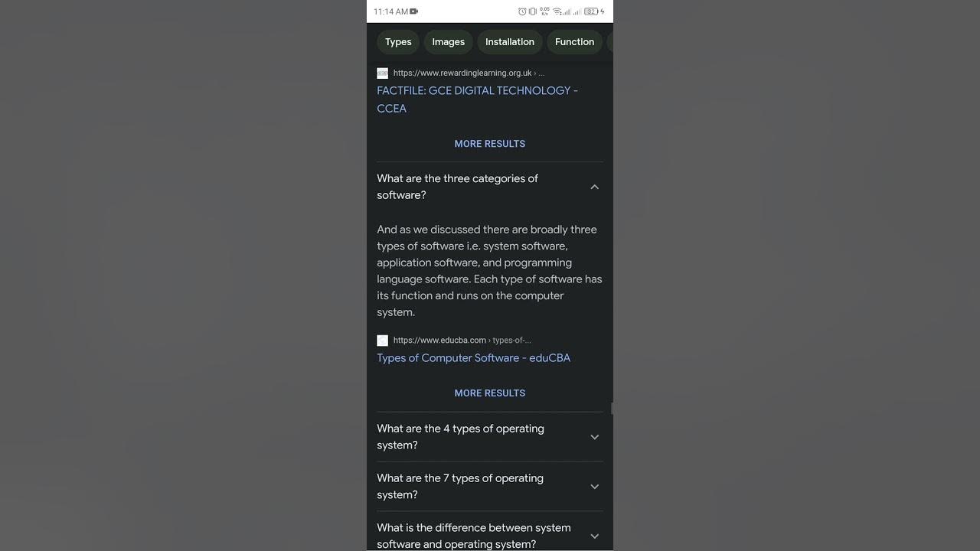Expand the 4 types of operating system question
980x551 pixels.
point(594,437)
